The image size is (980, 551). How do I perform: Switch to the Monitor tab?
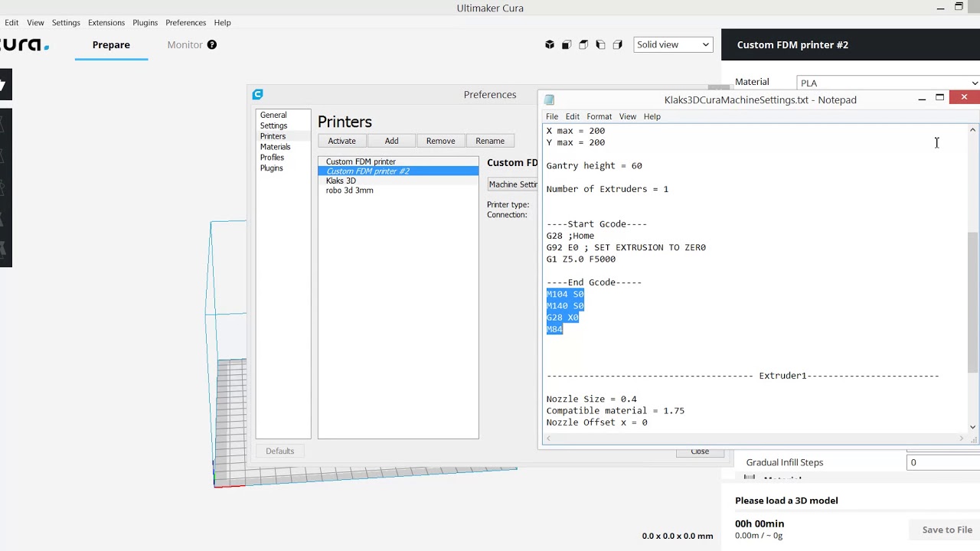(185, 44)
